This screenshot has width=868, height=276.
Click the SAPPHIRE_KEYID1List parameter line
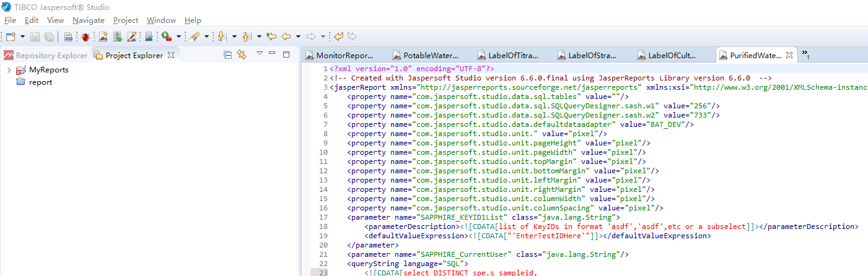(x=483, y=217)
